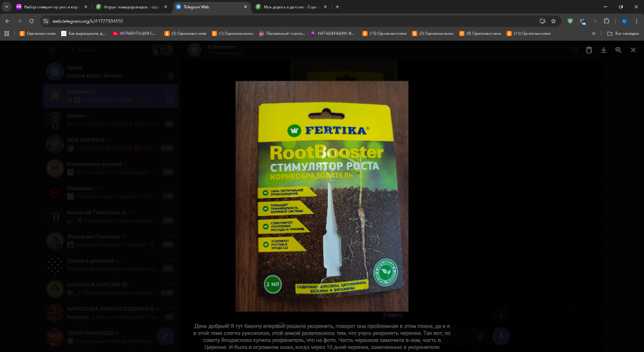Bookmark this page with the star icon

coord(553,21)
